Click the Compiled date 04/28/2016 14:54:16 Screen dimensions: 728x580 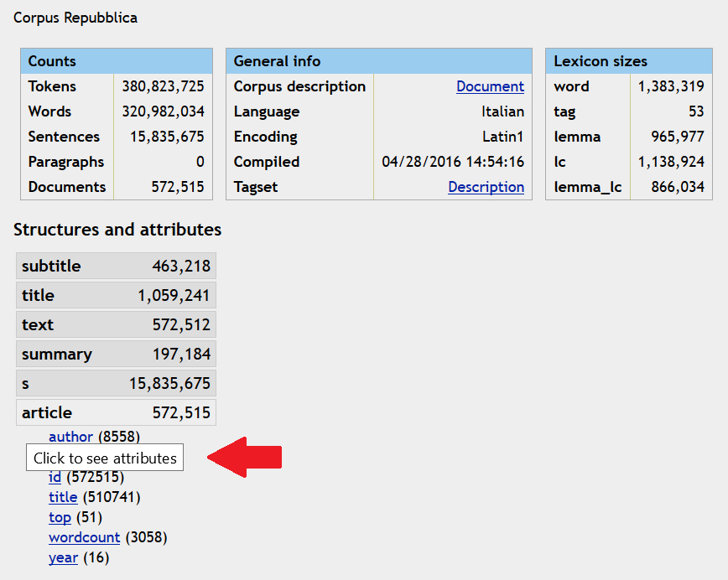[x=453, y=162]
